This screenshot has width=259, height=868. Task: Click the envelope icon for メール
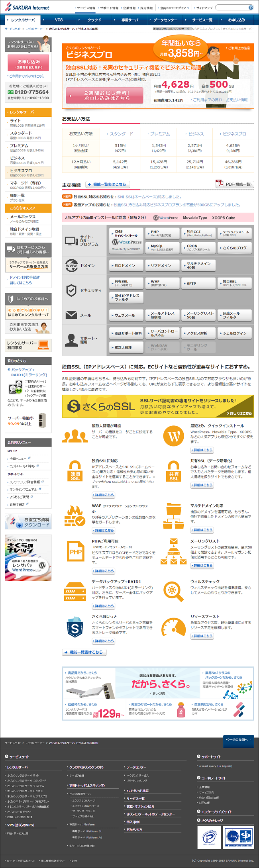tap(71, 315)
